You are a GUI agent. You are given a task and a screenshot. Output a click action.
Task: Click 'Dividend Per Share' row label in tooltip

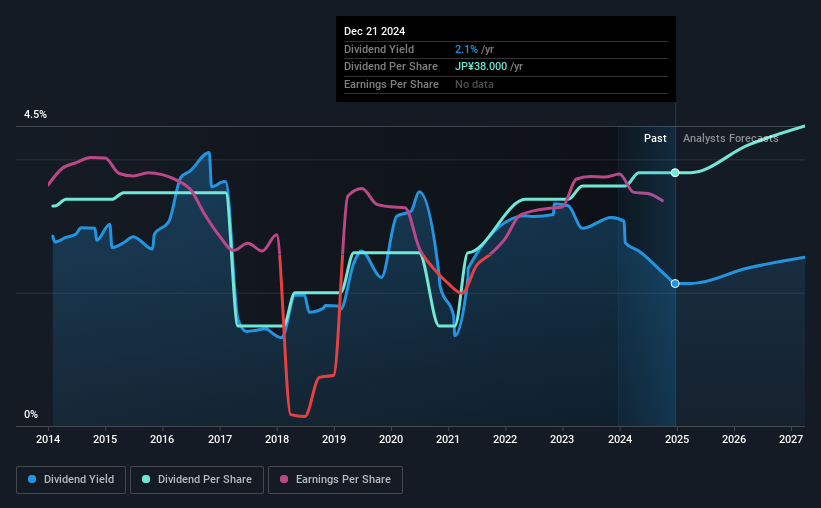[x=391, y=67]
